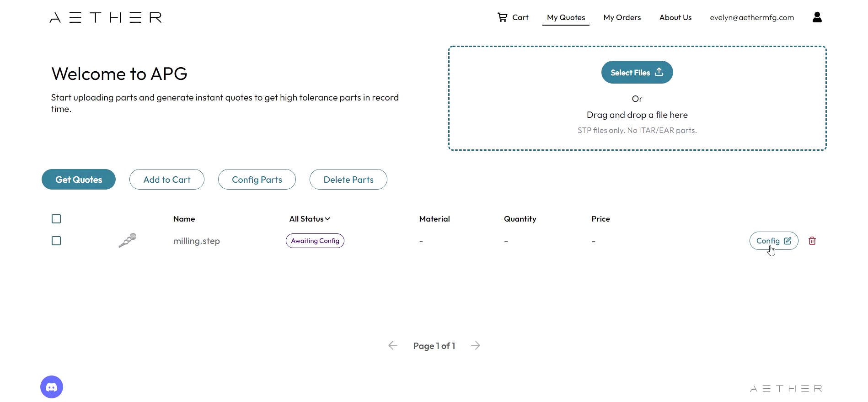The width and height of the screenshot is (868, 402).
Task: Click the Select Files upload button
Action: click(x=637, y=72)
